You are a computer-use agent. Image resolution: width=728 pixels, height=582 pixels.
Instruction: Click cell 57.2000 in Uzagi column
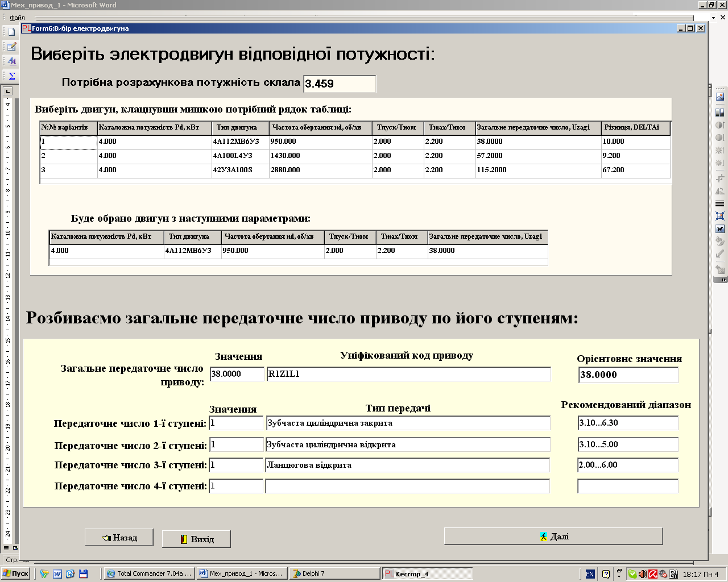[x=538, y=156]
